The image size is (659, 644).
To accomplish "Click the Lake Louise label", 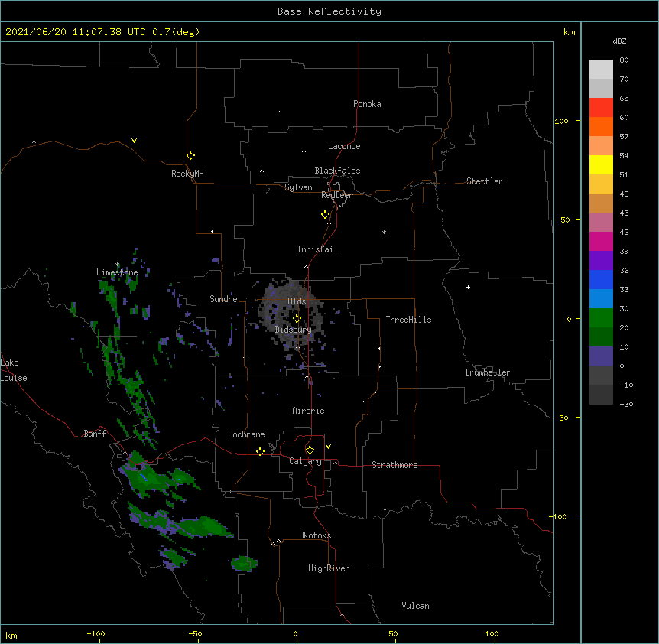I will pyautogui.click(x=12, y=370).
